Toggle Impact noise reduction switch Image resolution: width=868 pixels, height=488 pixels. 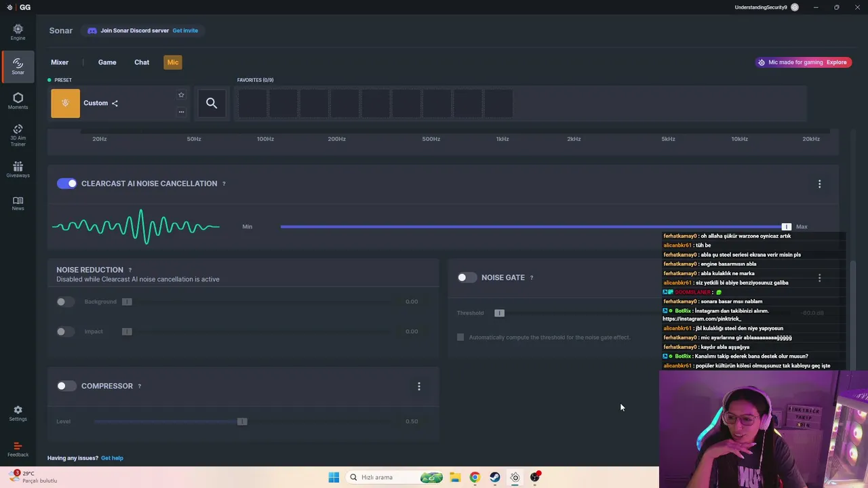pyautogui.click(x=65, y=331)
